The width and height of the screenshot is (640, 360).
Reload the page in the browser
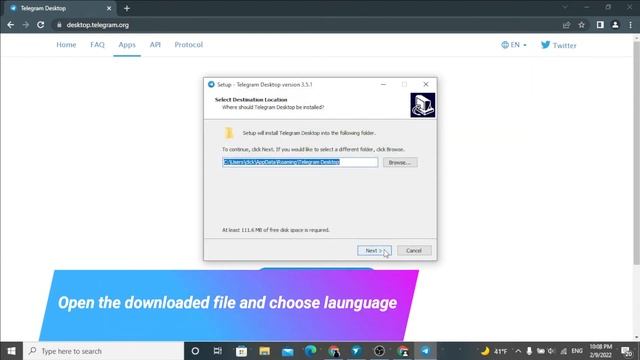coord(40,25)
